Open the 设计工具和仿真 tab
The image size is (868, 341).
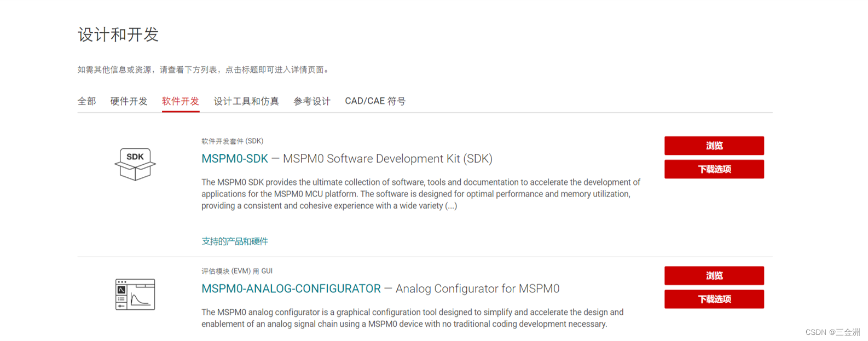point(246,101)
